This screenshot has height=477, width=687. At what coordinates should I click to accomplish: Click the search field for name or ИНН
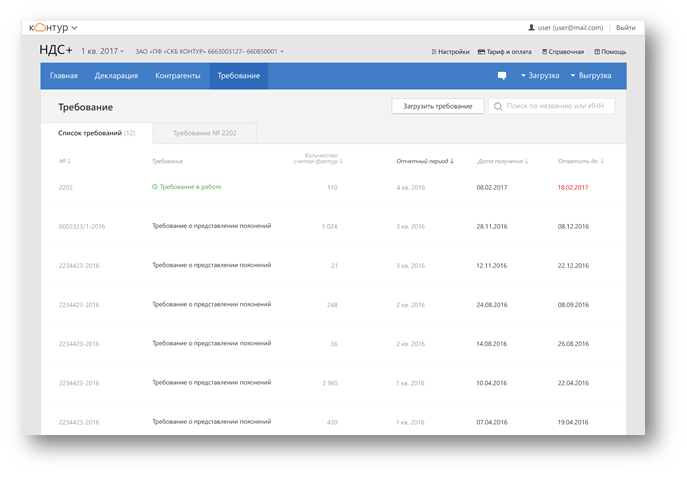point(555,106)
